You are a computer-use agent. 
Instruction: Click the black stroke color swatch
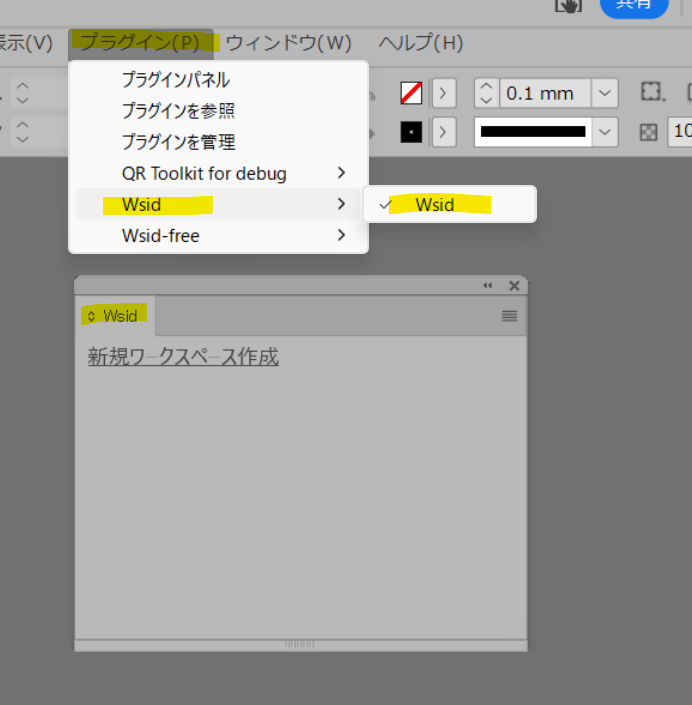click(x=411, y=132)
